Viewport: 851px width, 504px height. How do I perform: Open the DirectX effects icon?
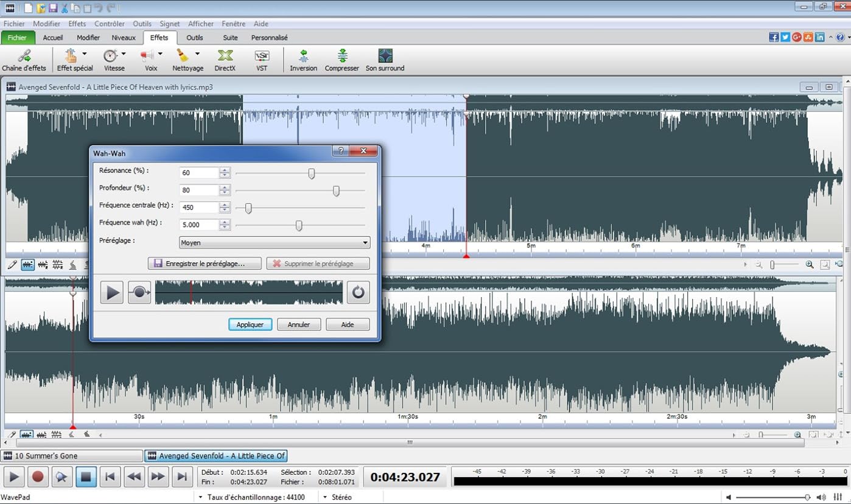225,60
